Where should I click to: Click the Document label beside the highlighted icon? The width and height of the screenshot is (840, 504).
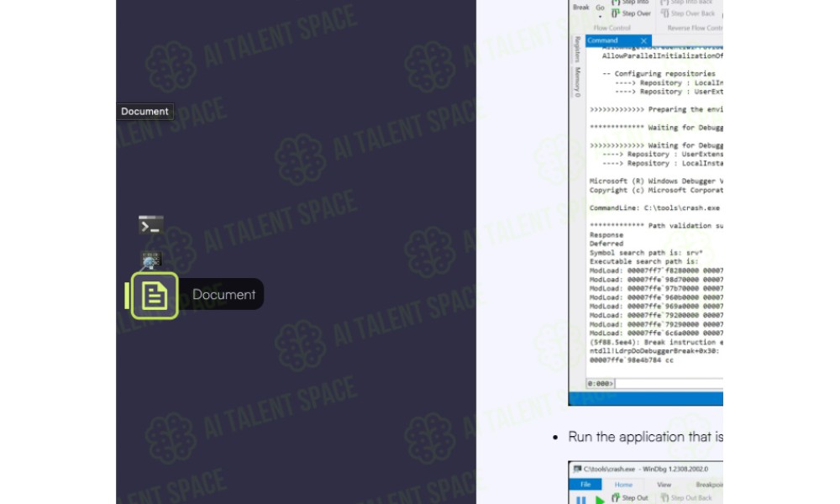224,294
